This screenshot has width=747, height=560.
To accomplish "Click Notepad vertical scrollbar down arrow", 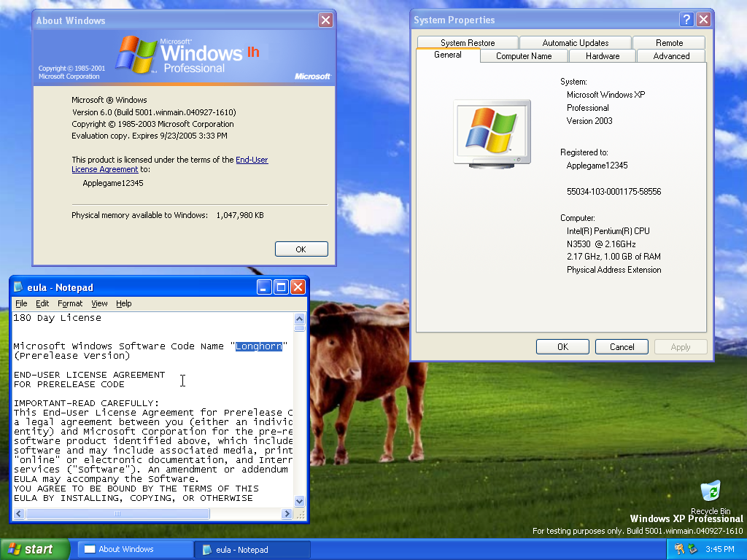I will pos(299,500).
